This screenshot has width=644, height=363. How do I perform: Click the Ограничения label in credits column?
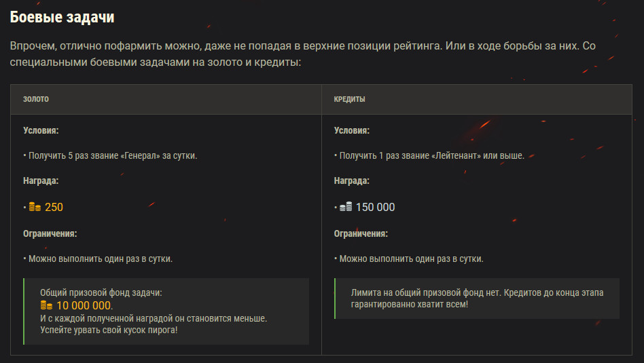(x=361, y=233)
